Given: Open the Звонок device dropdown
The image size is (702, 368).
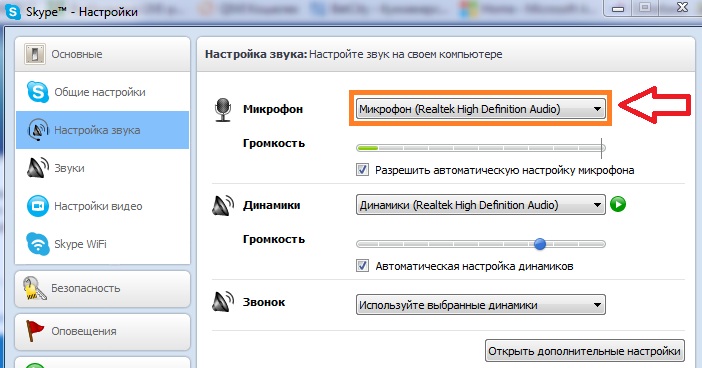Looking at the screenshot, I should point(480,305).
